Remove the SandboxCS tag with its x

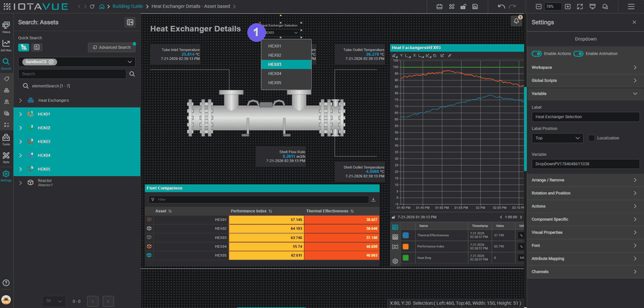(51, 62)
